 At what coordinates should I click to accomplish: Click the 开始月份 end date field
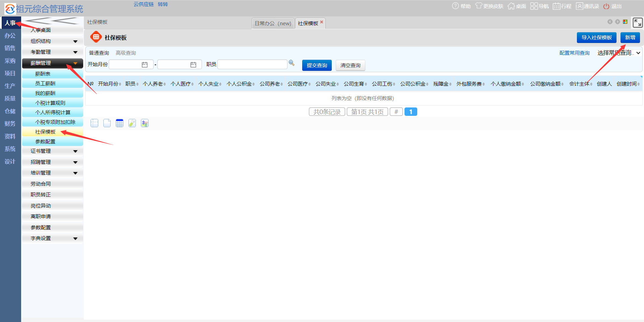click(179, 64)
